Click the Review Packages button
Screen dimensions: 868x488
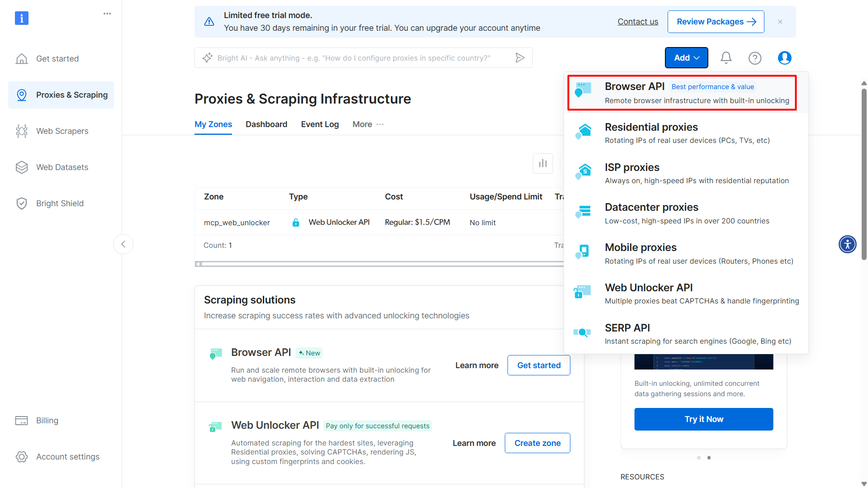coord(716,22)
